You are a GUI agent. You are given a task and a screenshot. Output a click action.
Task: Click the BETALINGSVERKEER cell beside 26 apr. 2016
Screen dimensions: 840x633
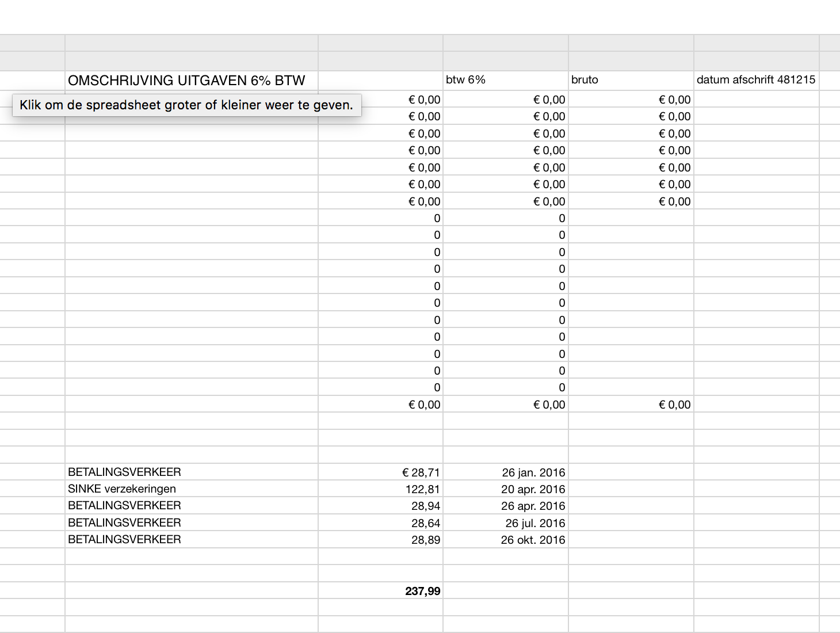(x=192, y=505)
